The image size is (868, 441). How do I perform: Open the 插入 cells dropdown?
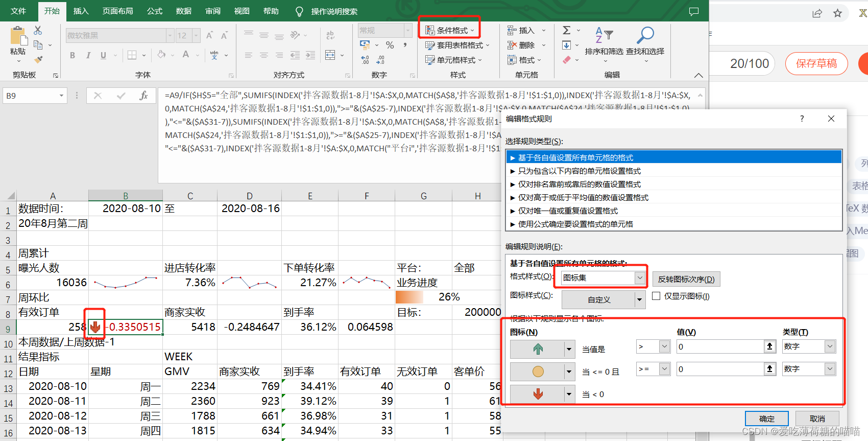coord(526,31)
